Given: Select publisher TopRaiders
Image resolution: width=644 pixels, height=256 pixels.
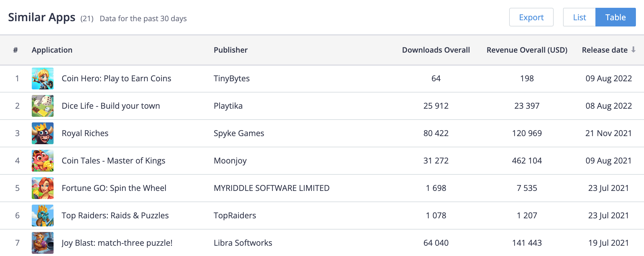Looking at the screenshot, I should [235, 216].
